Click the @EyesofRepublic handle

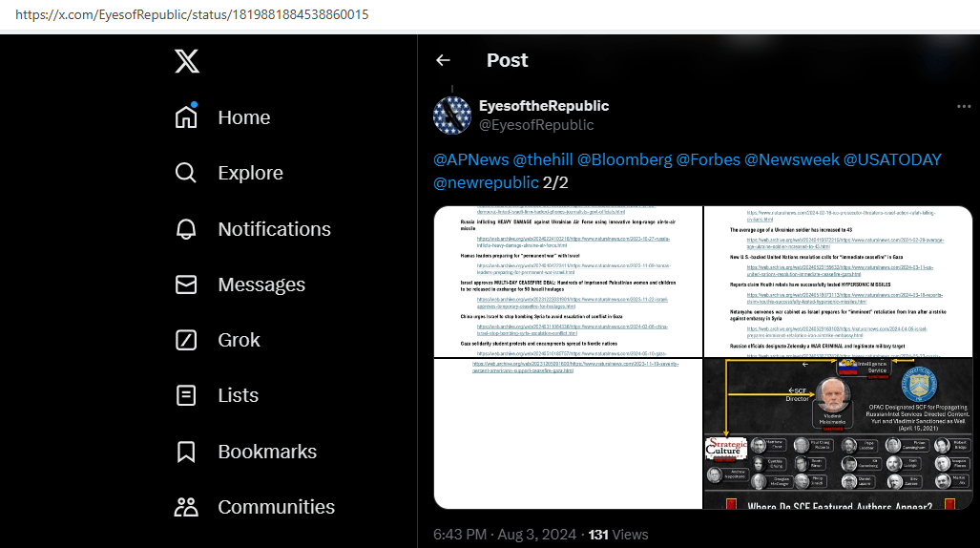pyautogui.click(x=536, y=125)
